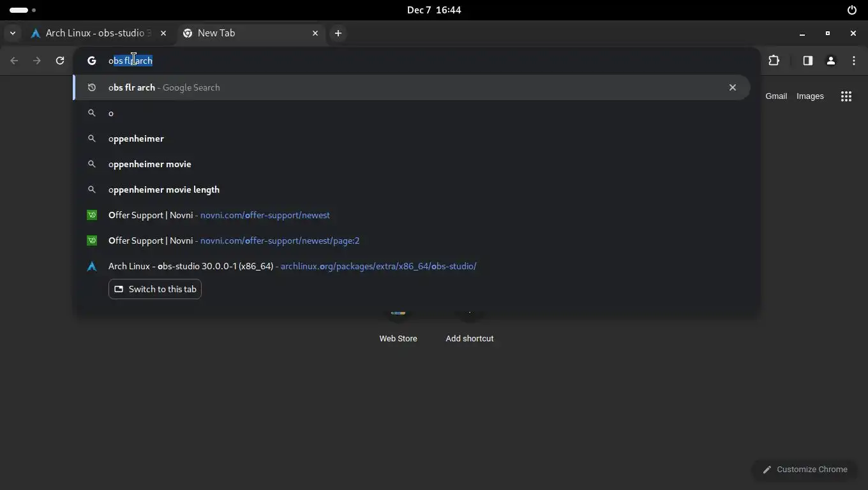Image resolution: width=868 pixels, height=490 pixels.
Task: Remove the 'obs flr arch' suggestion
Action: [733, 87]
